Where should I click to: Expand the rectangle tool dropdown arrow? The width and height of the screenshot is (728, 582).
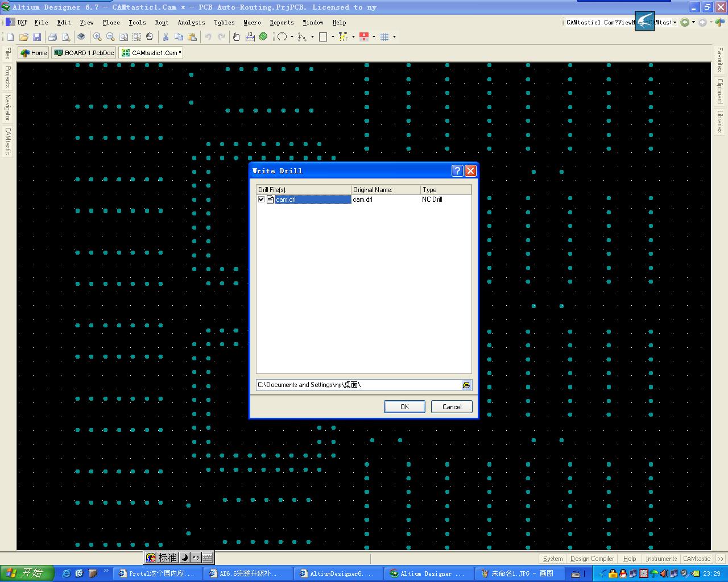click(x=333, y=37)
